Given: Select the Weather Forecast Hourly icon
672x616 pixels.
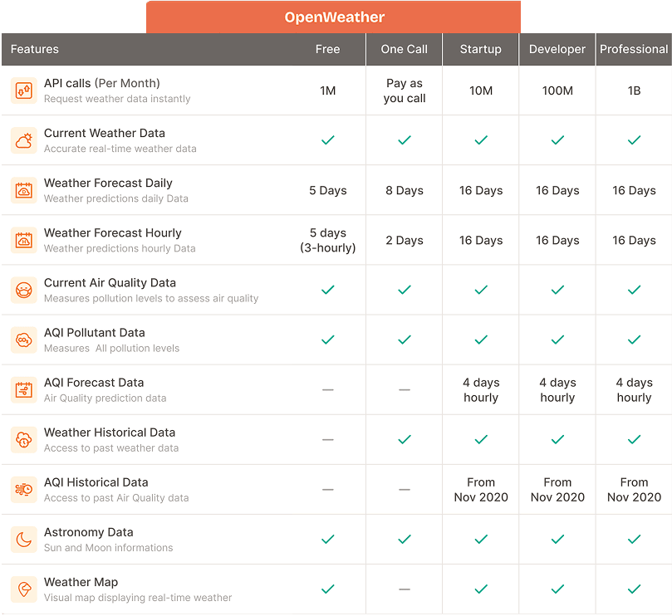Looking at the screenshot, I should [23, 240].
